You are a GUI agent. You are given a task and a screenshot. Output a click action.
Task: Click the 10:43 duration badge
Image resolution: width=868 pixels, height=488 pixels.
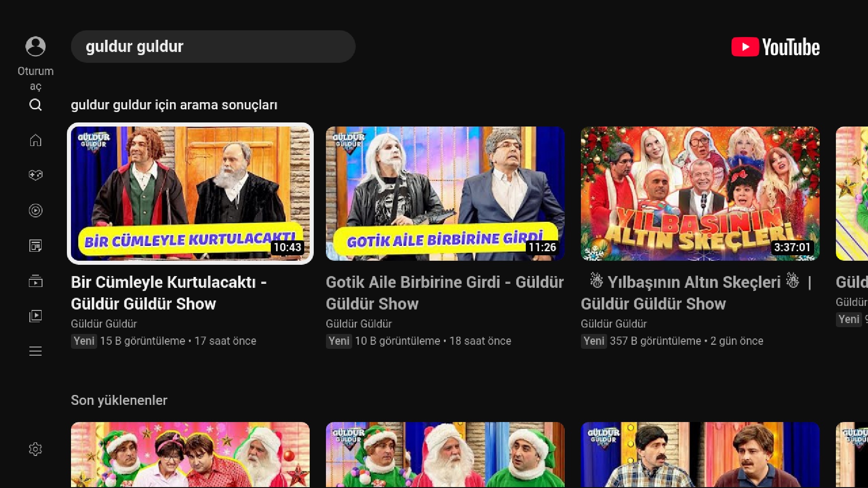click(288, 247)
